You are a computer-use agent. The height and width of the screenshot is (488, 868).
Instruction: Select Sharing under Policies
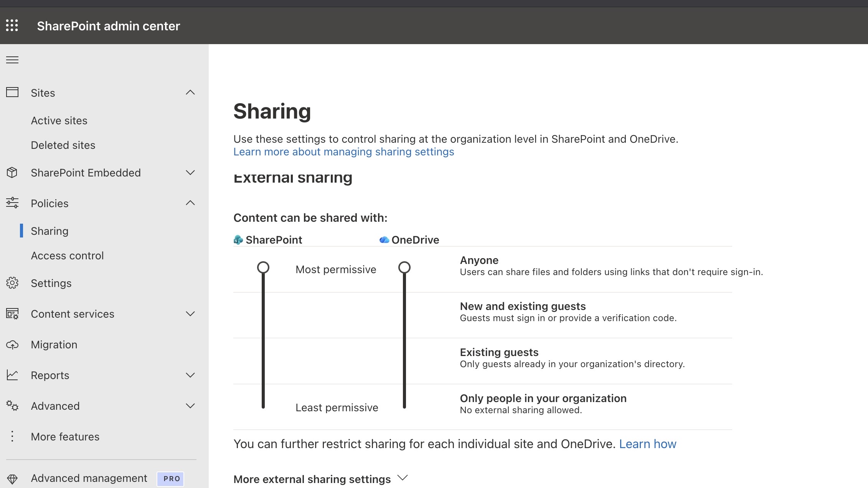(x=50, y=231)
